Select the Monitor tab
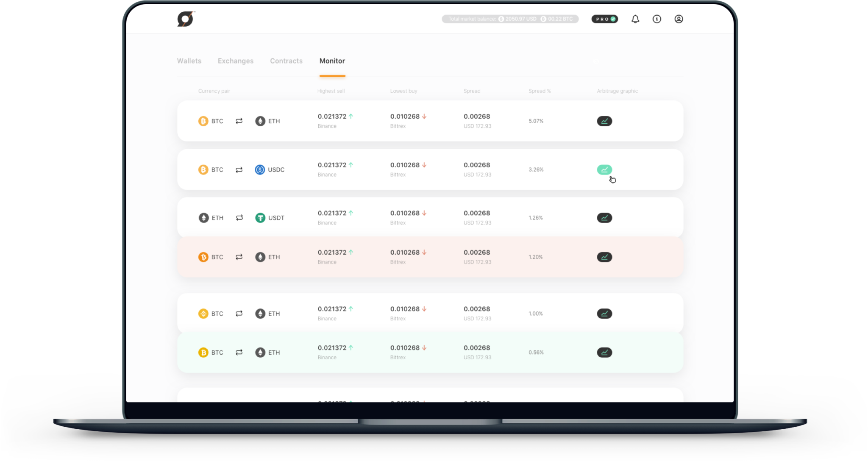The width and height of the screenshot is (868, 461). (x=332, y=61)
